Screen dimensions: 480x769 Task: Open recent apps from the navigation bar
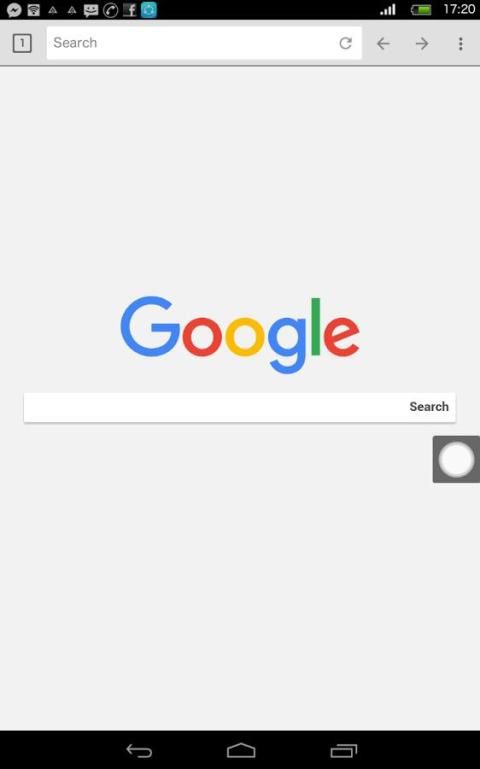(344, 750)
